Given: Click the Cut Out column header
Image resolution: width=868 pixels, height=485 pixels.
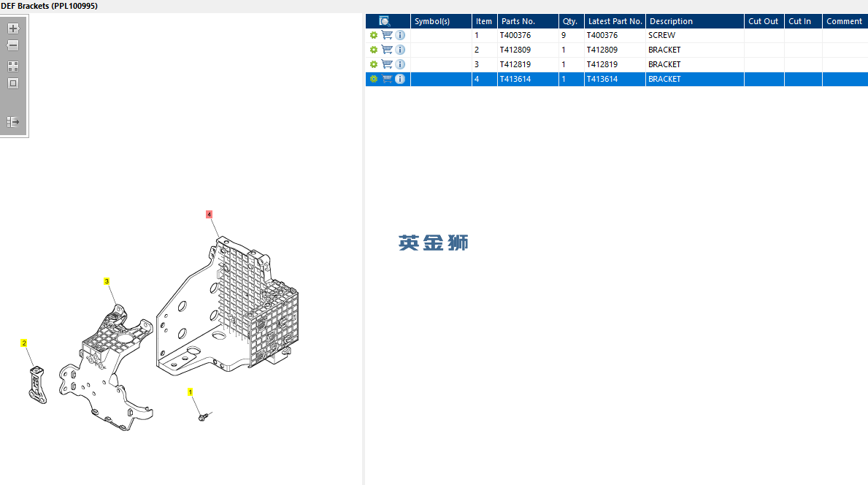Looking at the screenshot, I should [764, 21].
